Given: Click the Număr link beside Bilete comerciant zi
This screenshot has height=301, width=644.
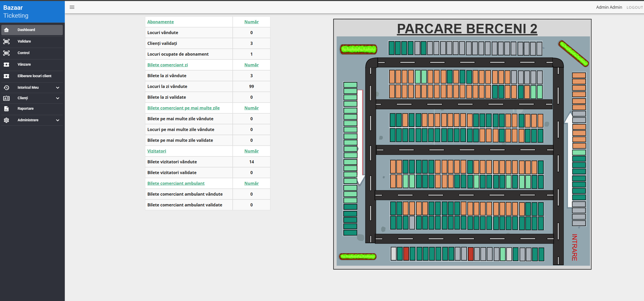Looking at the screenshot, I should click(251, 65).
